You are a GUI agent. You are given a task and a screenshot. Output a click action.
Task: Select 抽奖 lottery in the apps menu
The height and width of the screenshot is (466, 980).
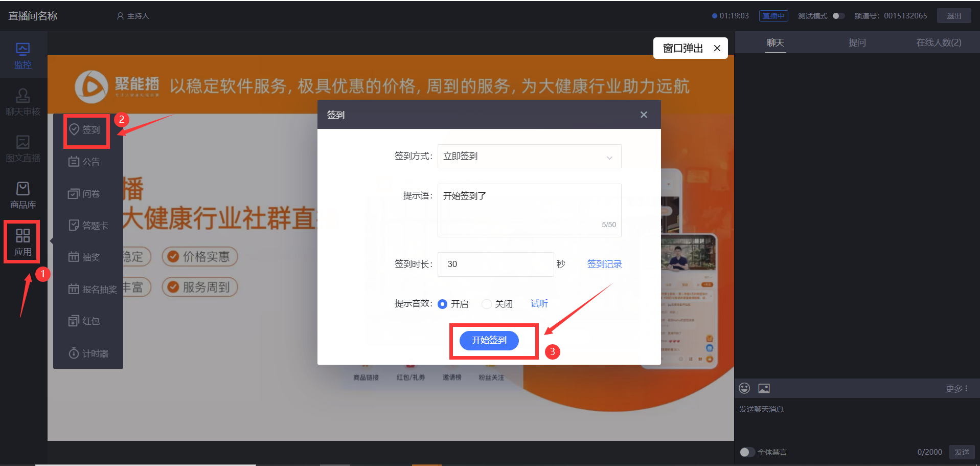[x=85, y=257]
